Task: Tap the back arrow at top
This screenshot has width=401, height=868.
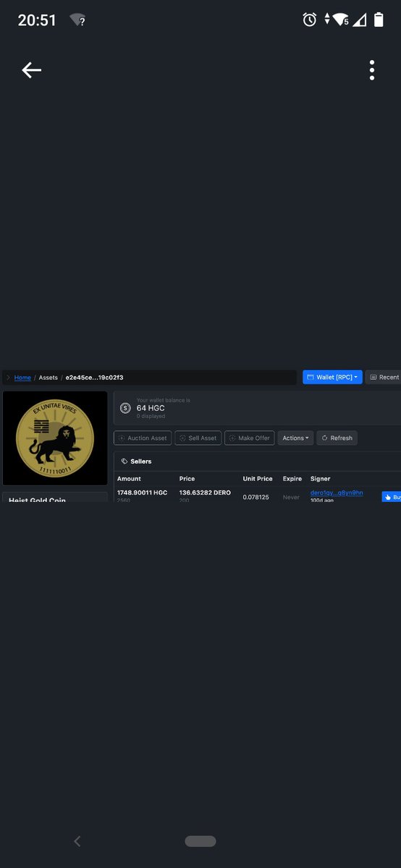Action: click(31, 70)
